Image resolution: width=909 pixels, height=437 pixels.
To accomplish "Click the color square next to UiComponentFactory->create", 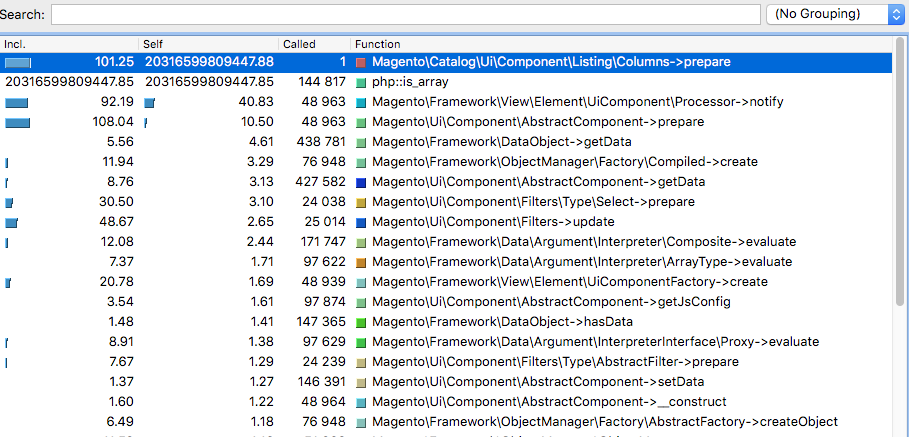I will tap(362, 282).
